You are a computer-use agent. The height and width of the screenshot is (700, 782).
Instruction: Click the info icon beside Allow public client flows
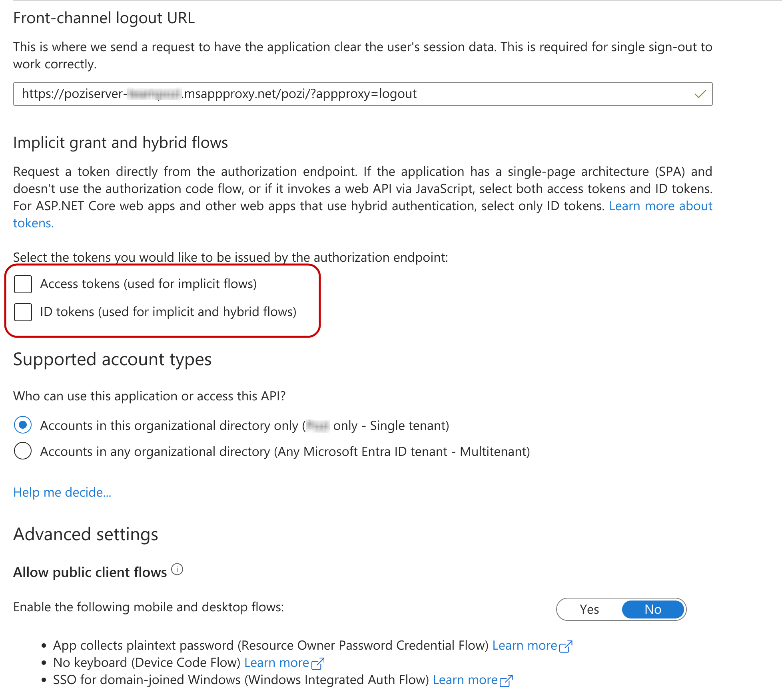[x=177, y=569]
